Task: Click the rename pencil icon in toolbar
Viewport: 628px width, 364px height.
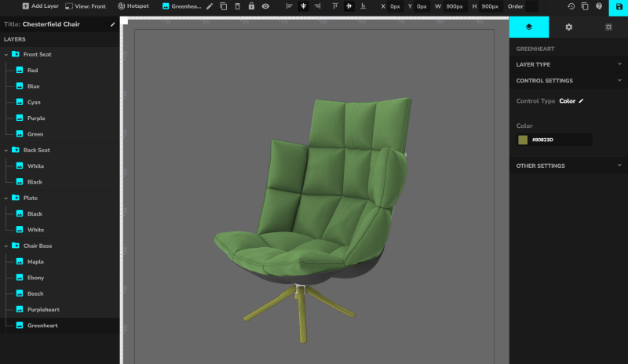Action: [210, 6]
